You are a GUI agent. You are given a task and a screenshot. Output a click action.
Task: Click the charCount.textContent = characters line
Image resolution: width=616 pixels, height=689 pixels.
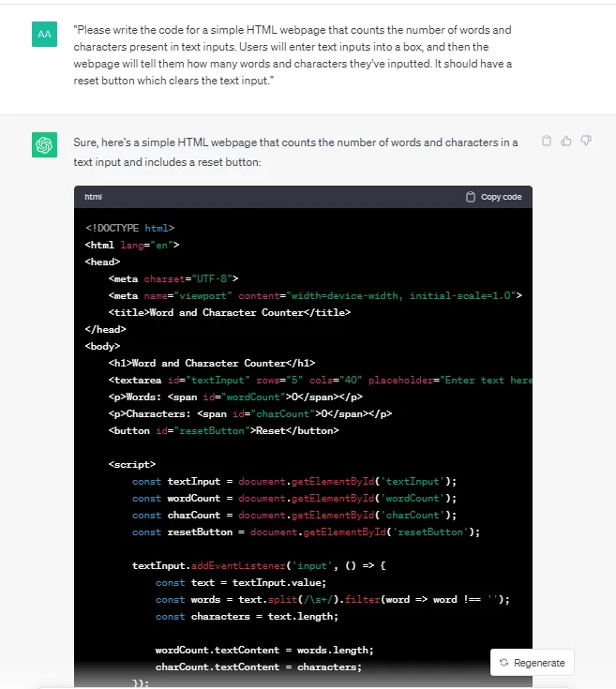pos(259,667)
